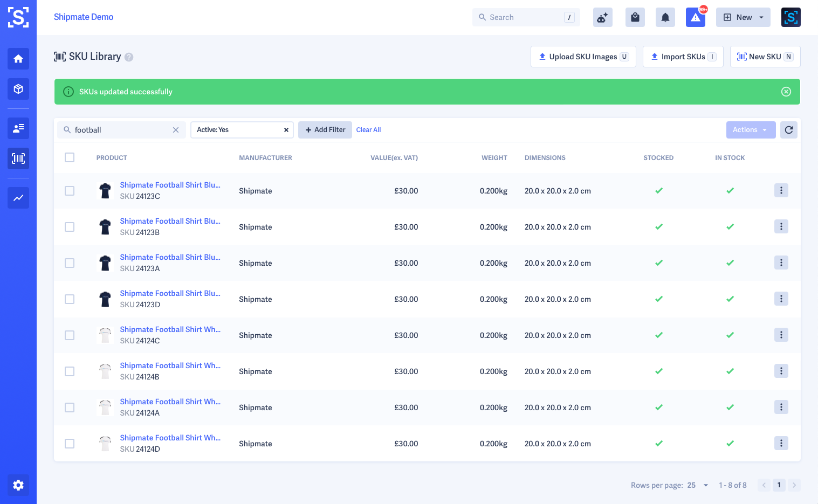
Task: Open the SKU barcode icon in sidebar
Action: [18, 158]
